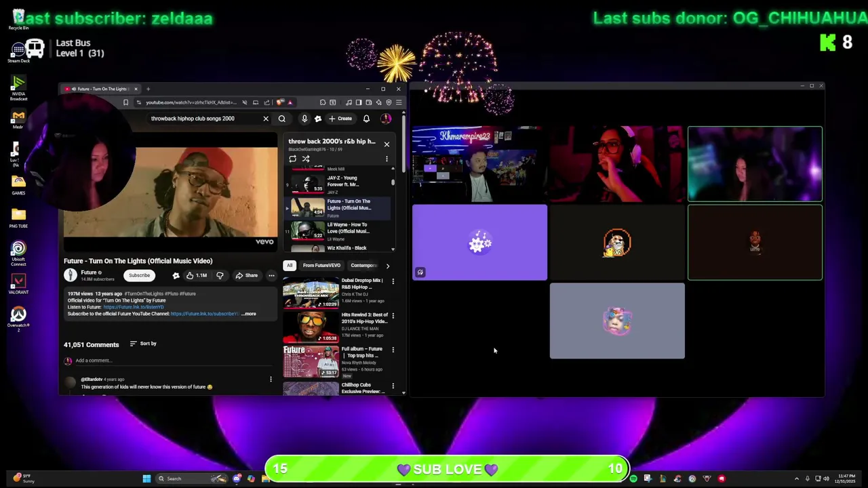The width and height of the screenshot is (868, 488).
Task: Play JAY-Z - Young Forever in the playlist
Action: [338, 184]
